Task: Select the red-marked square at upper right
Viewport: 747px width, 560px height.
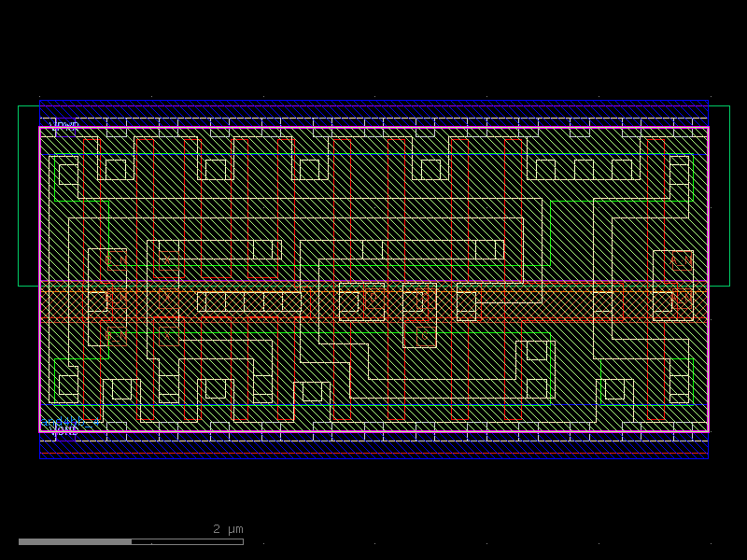Action: [x=682, y=260]
